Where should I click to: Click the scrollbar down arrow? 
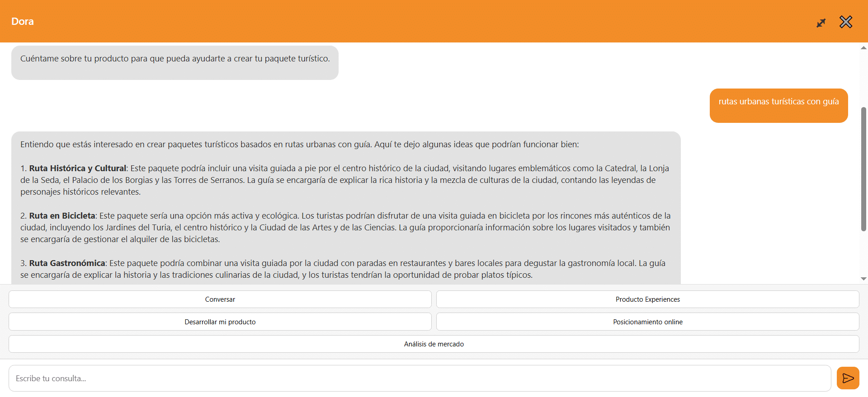click(863, 279)
